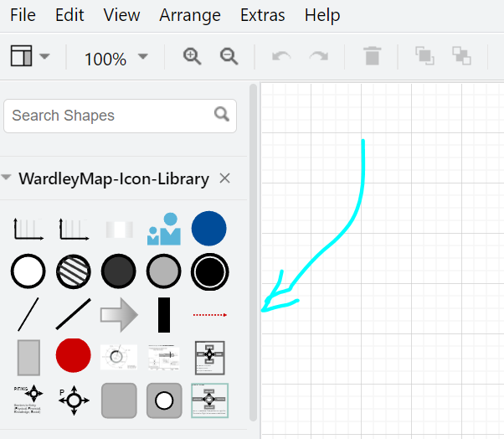Screen dimensions: 504x439
Task: Click the Redo arrow in toolbar
Action: coord(318,57)
